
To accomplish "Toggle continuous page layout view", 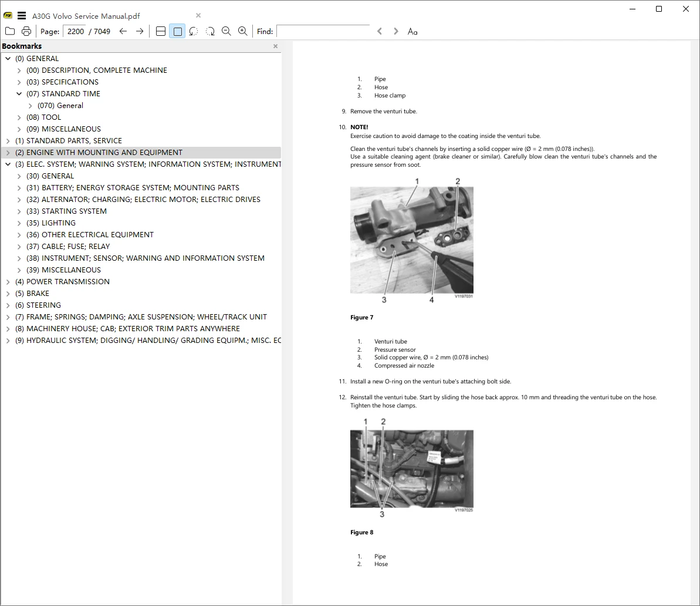I will click(161, 31).
